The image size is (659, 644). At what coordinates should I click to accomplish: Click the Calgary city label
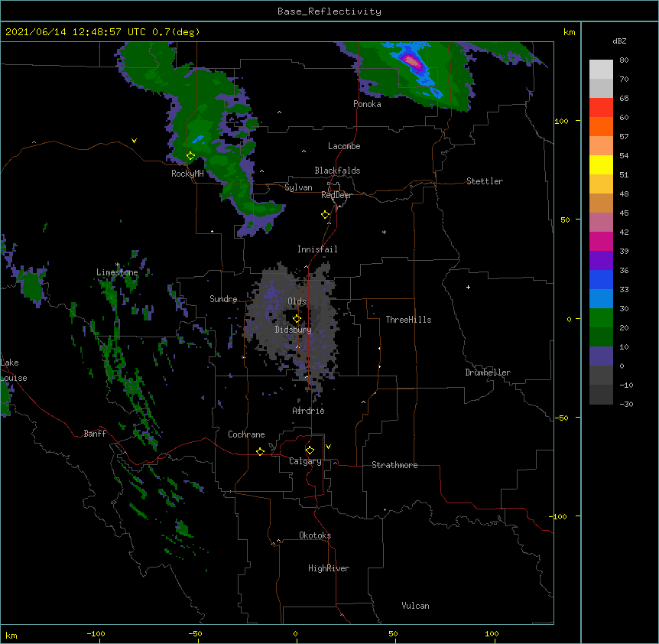(305, 461)
